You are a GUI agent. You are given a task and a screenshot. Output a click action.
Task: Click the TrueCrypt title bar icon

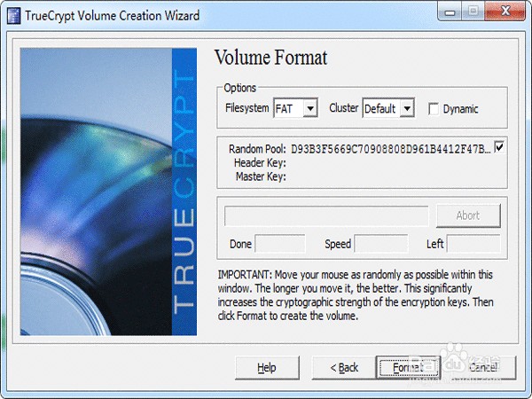(14, 16)
